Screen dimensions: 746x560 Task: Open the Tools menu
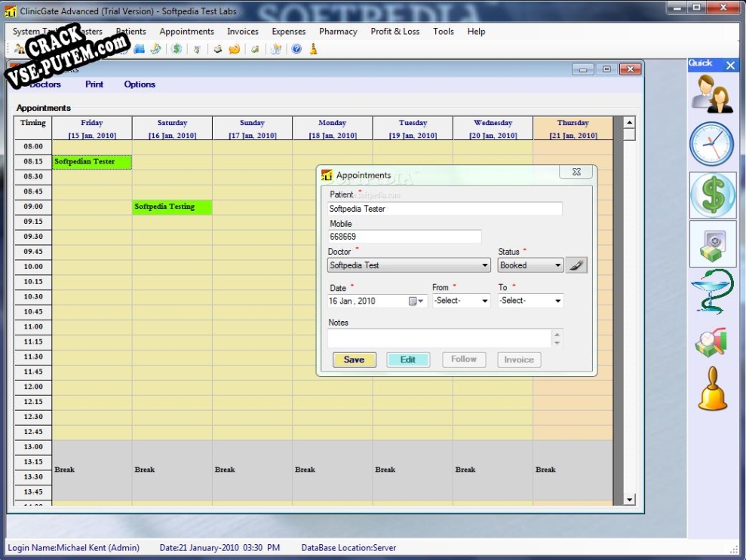click(444, 32)
